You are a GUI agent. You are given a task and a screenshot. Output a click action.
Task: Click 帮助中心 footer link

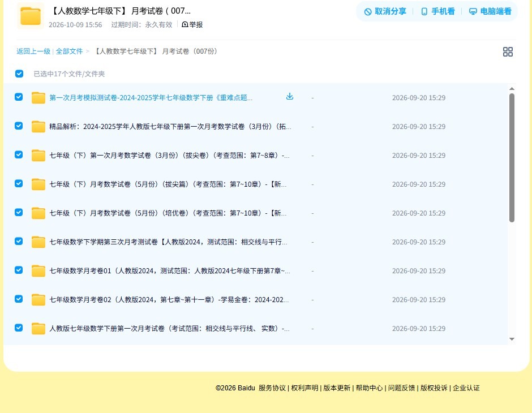pos(369,388)
